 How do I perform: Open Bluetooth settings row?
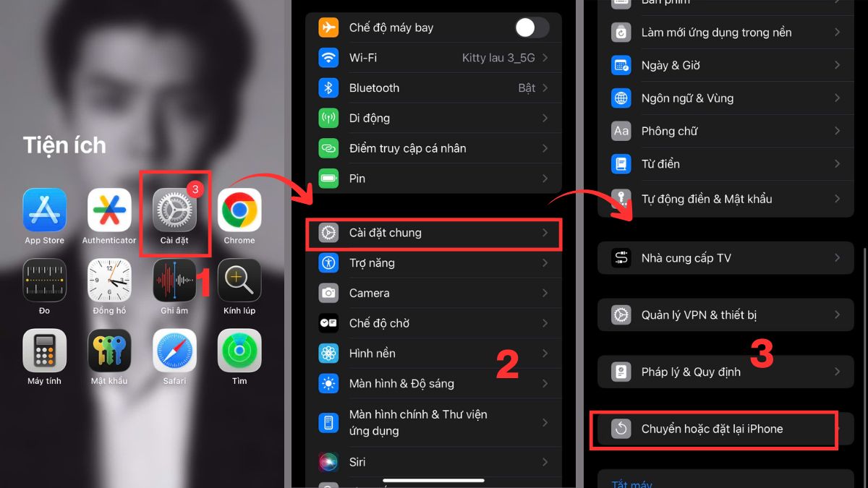coord(433,87)
